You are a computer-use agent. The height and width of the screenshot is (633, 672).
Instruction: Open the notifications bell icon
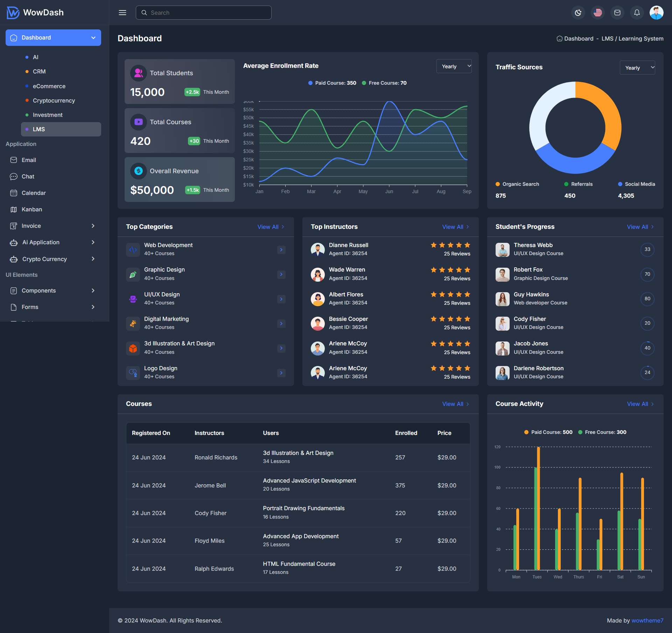pos(637,12)
